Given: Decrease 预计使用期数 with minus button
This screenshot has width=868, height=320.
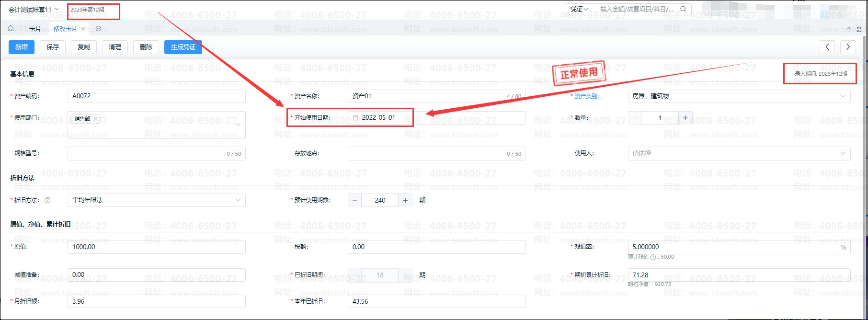Looking at the screenshot, I should coord(354,200).
